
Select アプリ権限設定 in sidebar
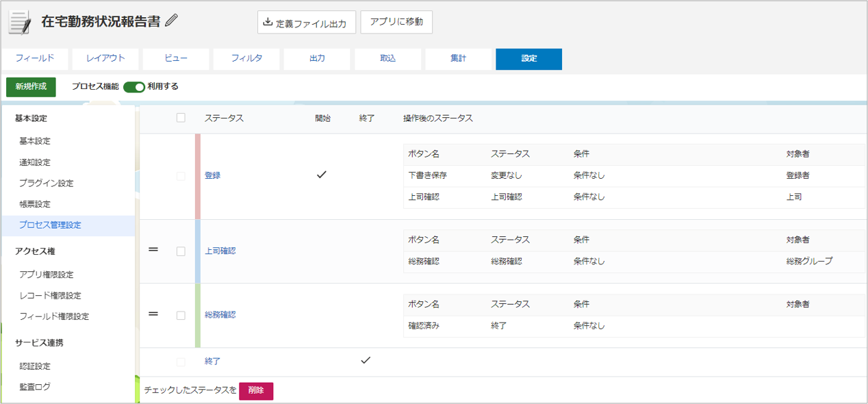pyautogui.click(x=68, y=275)
